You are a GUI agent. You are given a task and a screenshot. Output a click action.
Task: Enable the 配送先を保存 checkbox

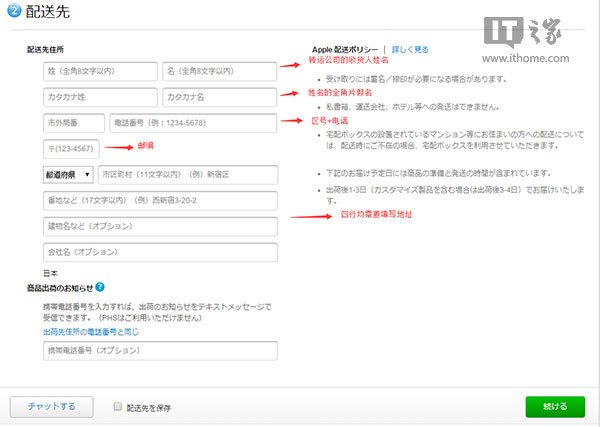pyautogui.click(x=118, y=407)
